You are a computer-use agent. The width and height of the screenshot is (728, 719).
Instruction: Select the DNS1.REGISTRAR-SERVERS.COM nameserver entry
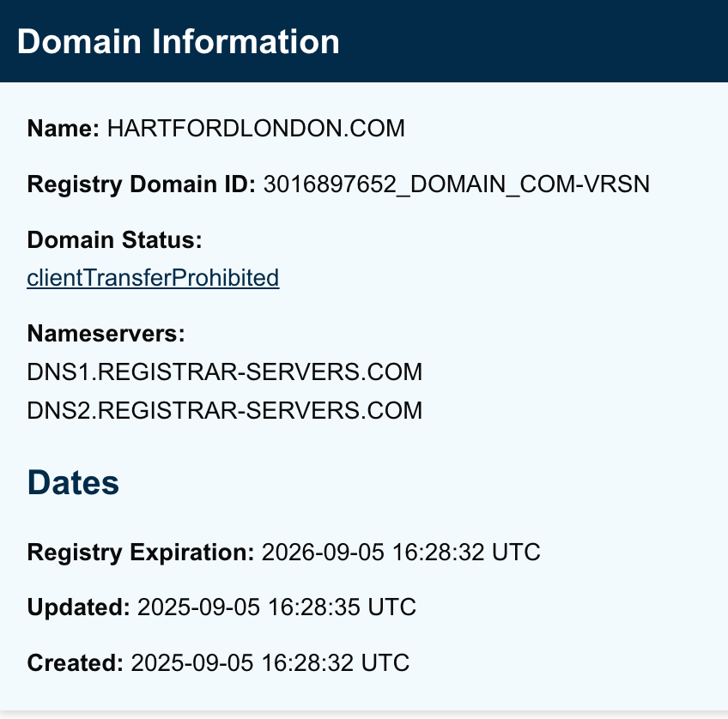tap(225, 372)
